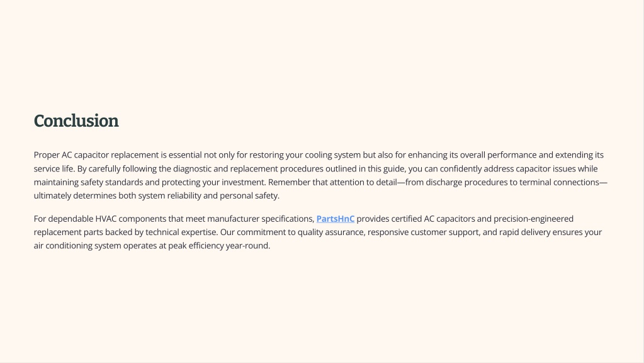Image resolution: width=644 pixels, height=363 pixels.
Task: Click the phrase "quality assurance"
Action: [x=330, y=233]
